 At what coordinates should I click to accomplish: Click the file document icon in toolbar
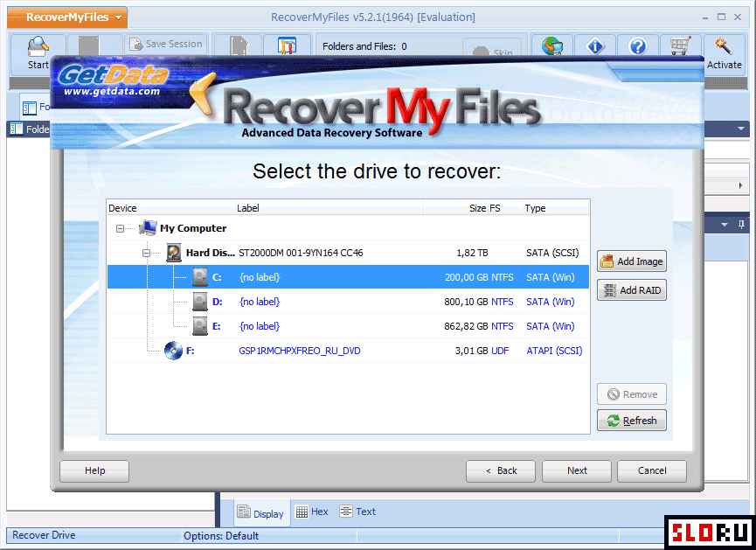click(239, 45)
